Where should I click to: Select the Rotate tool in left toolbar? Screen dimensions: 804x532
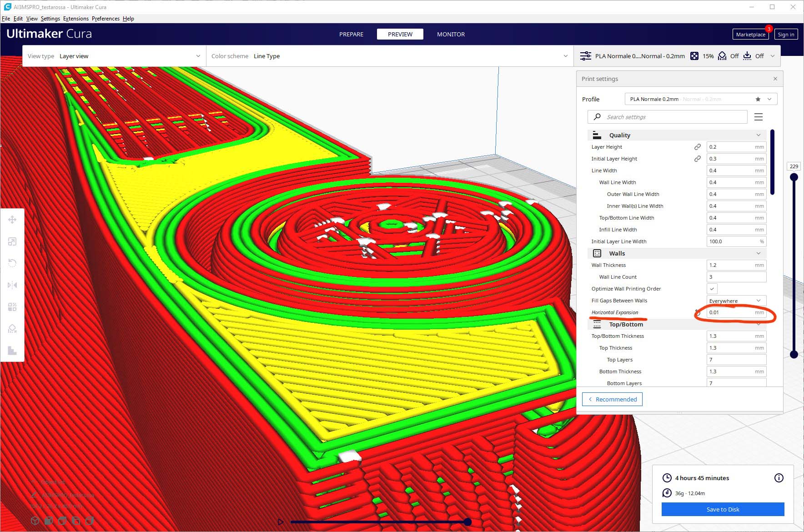(12, 263)
